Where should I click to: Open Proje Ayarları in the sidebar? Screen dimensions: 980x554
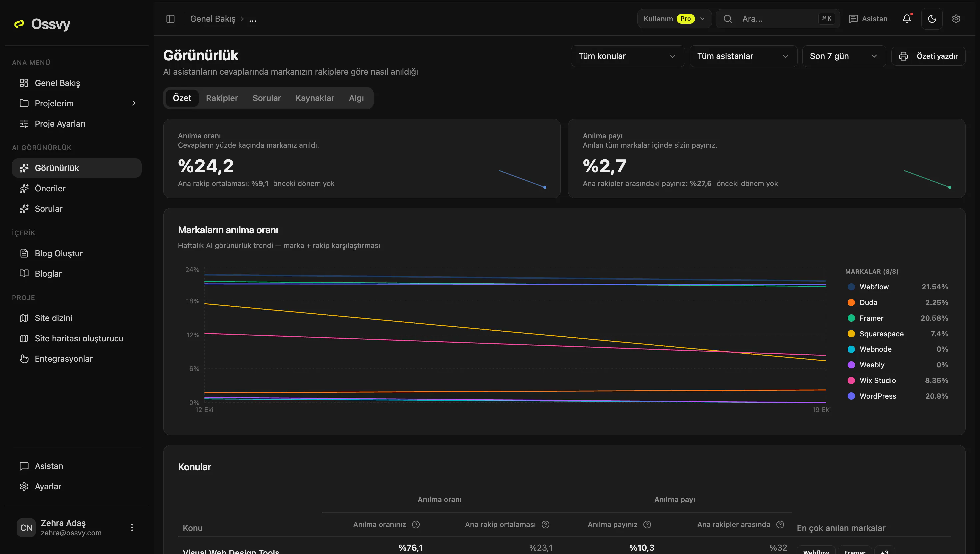tap(76, 124)
